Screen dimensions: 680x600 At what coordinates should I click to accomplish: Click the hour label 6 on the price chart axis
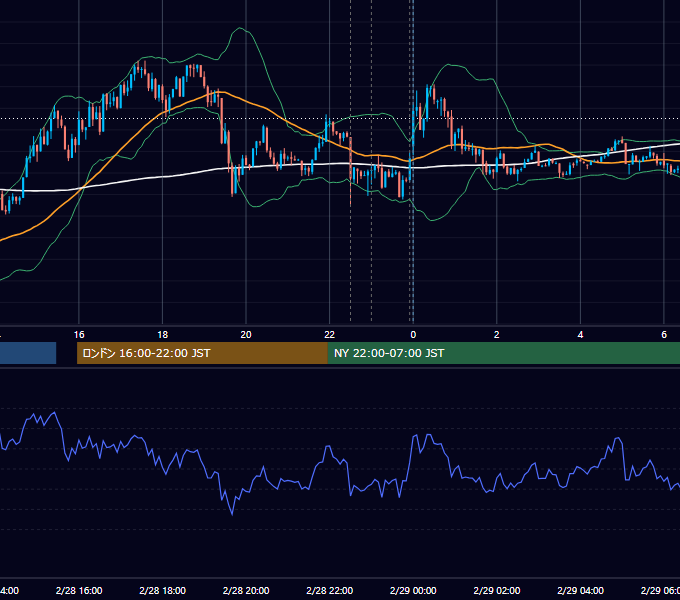(x=664, y=335)
